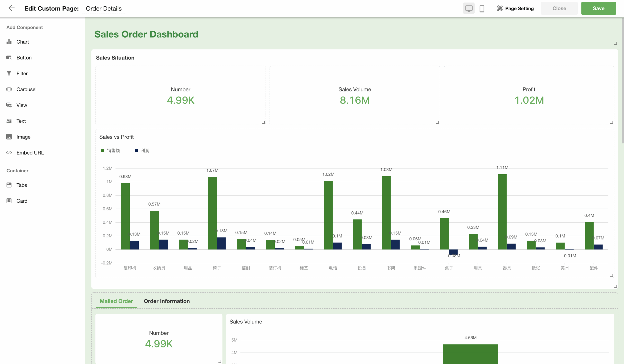Click the resize handle of the title block

615,43
